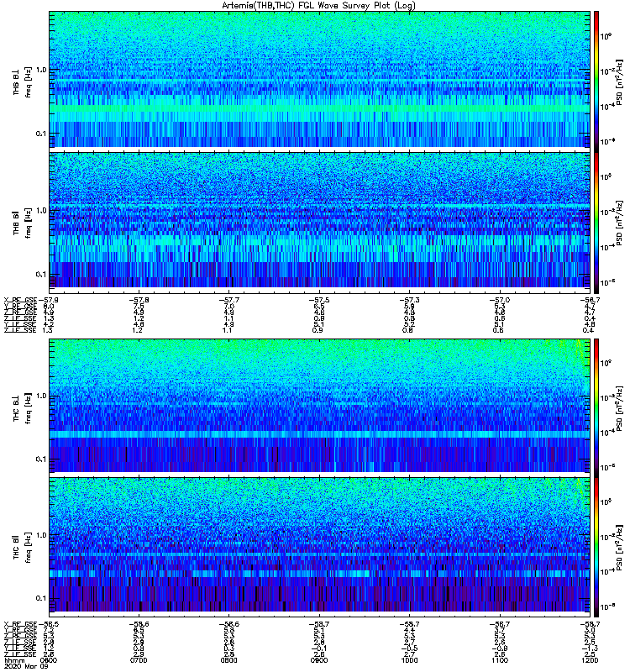Screen dimensions: 630x672
Task: Click the X_RE_GSE value "-56.7" under THB panels
Action: [x=590, y=301]
